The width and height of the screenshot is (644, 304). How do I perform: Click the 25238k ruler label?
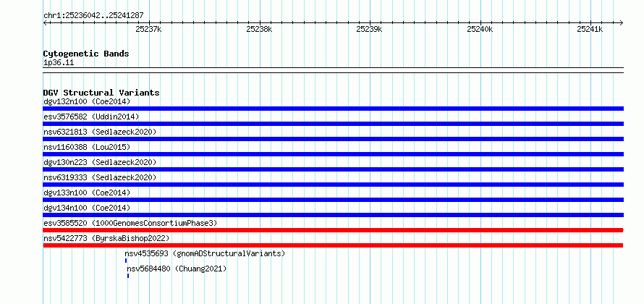(259, 29)
